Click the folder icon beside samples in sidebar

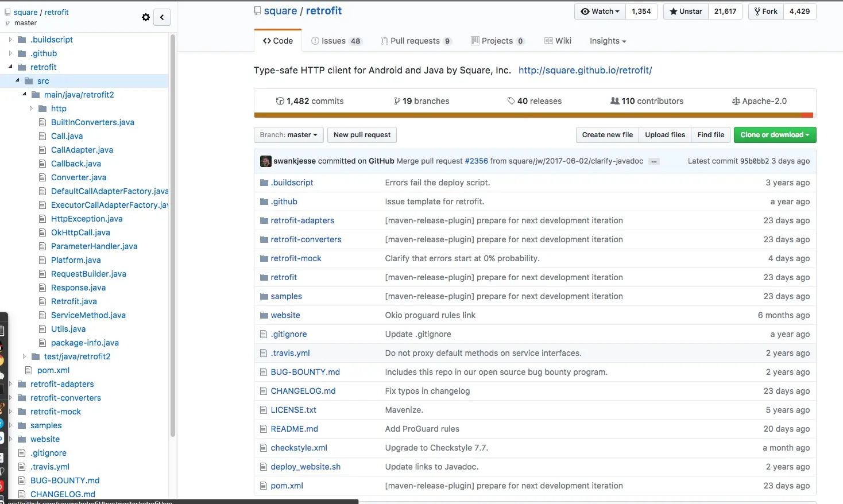coord(22,425)
